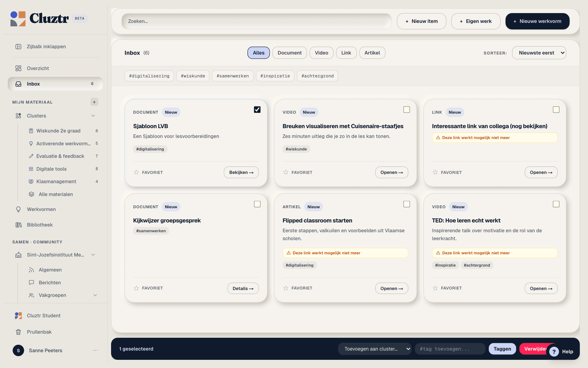The height and width of the screenshot is (368, 588).
Task: Click favorite star on Flipped classroom starten card
Action: coord(286,288)
